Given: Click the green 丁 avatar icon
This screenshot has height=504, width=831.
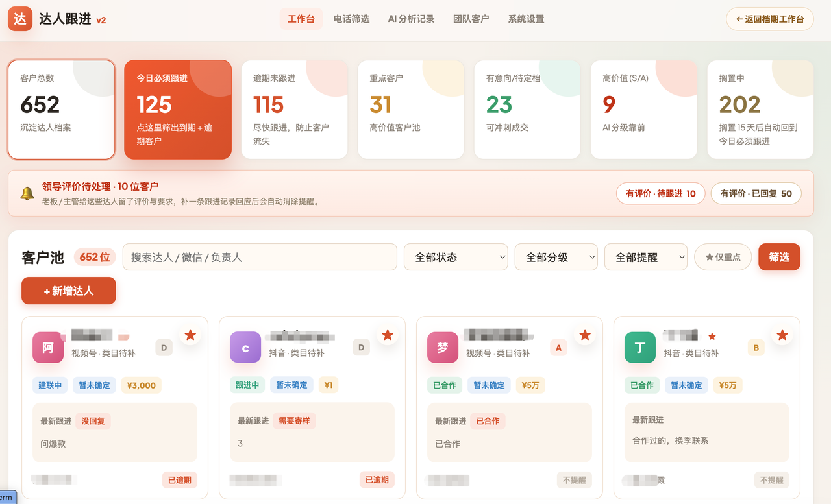Looking at the screenshot, I should [x=640, y=347].
